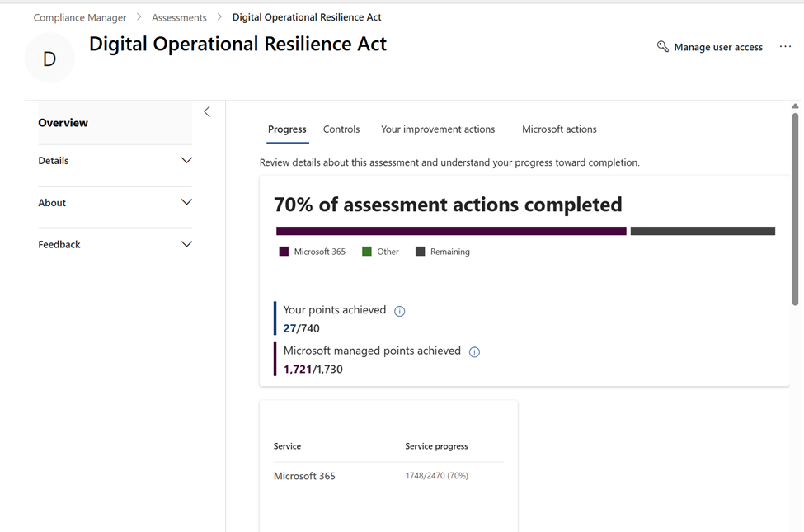Expand the Details section
Image resolution: width=804 pixels, height=532 pixels.
tap(186, 161)
